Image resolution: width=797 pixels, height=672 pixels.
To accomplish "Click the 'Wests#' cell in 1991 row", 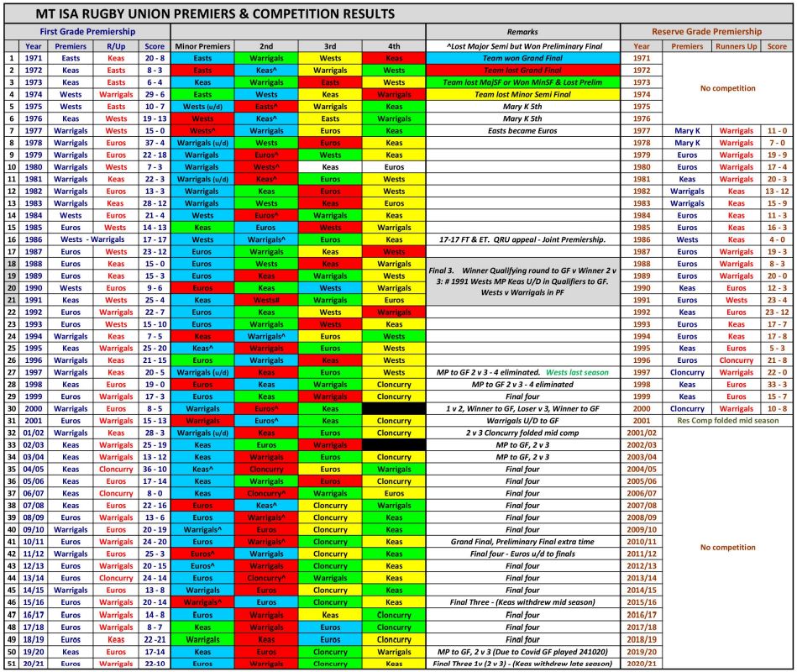I will pos(266,299).
